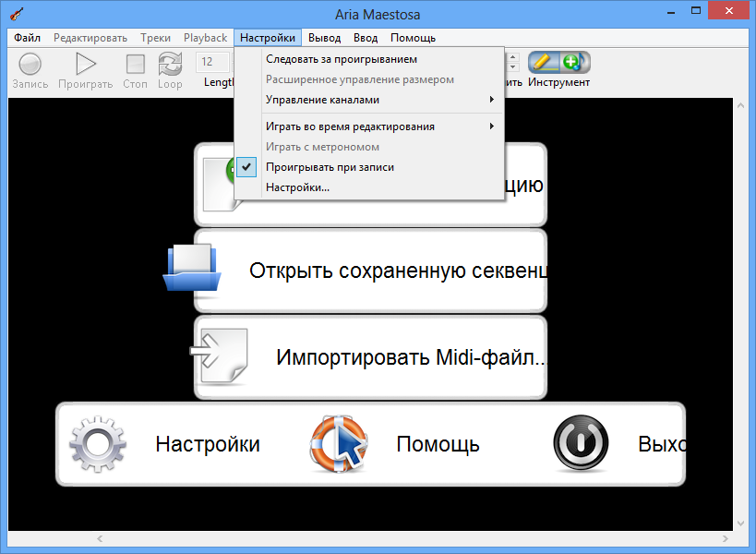The image size is (756, 554).
Task: Close the Aria Maestosa window
Action: [729, 10]
